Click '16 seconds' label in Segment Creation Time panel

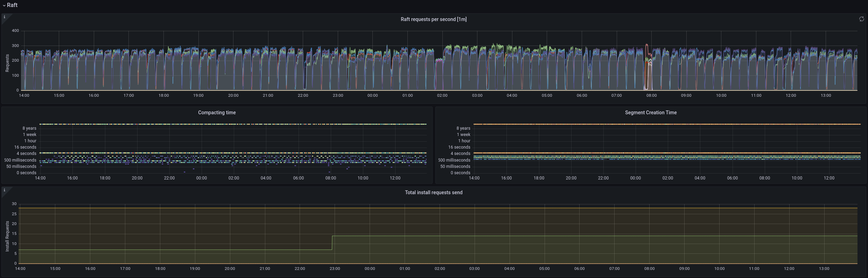[459, 147]
